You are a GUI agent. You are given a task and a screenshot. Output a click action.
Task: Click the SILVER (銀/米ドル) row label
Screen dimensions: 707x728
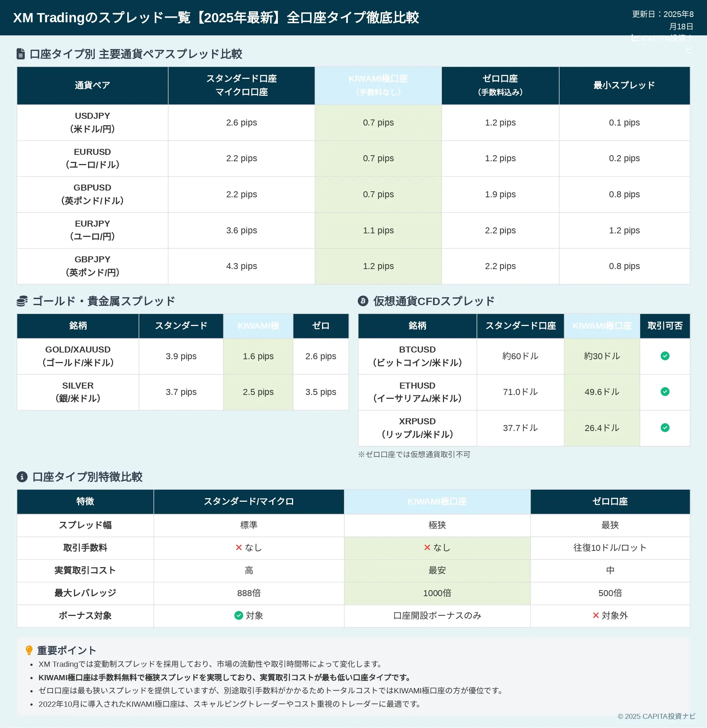78,392
